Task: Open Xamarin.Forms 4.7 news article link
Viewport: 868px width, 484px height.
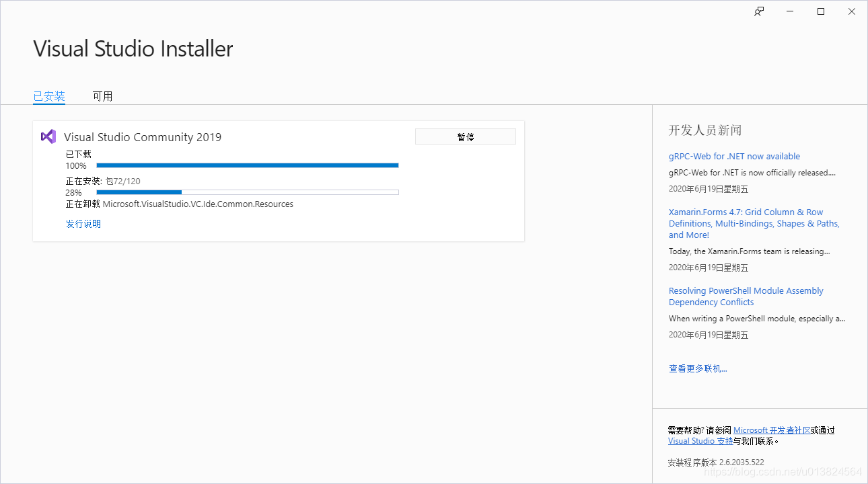Action: (754, 223)
